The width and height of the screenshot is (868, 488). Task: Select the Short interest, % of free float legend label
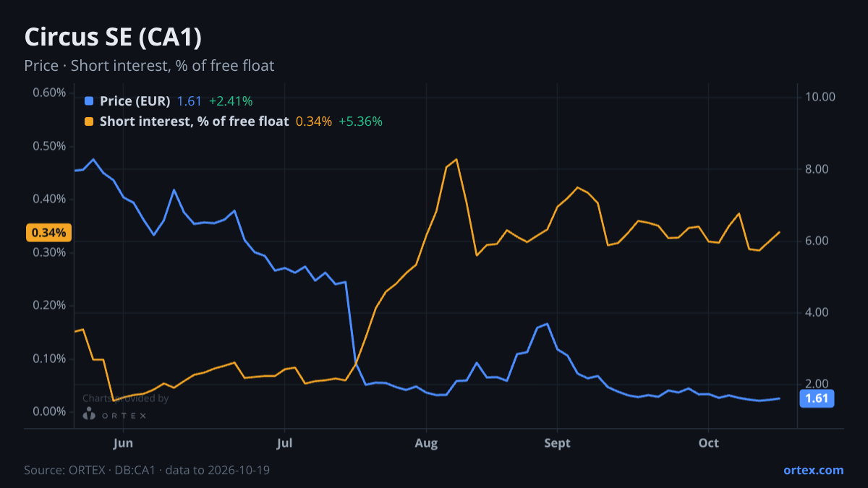[195, 121]
